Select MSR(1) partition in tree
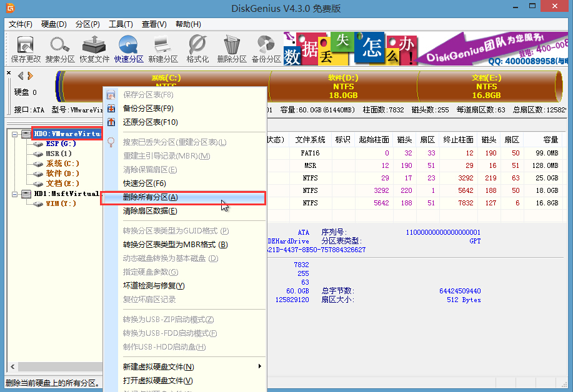573x392 pixels. click(x=59, y=154)
